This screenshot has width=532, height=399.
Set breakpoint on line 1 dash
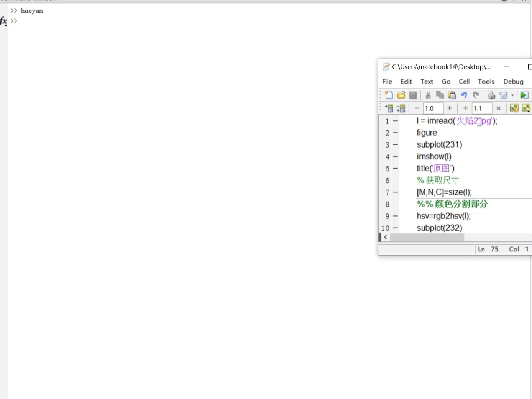(396, 121)
